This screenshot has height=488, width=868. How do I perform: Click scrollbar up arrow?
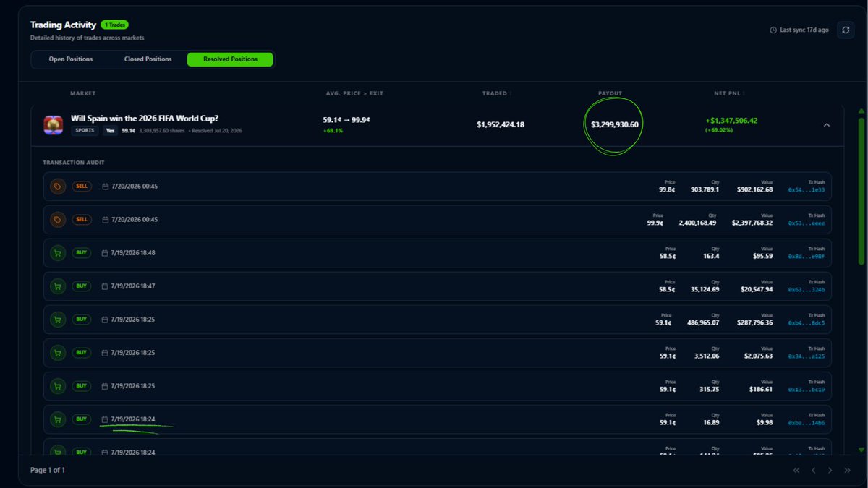coord(861,111)
